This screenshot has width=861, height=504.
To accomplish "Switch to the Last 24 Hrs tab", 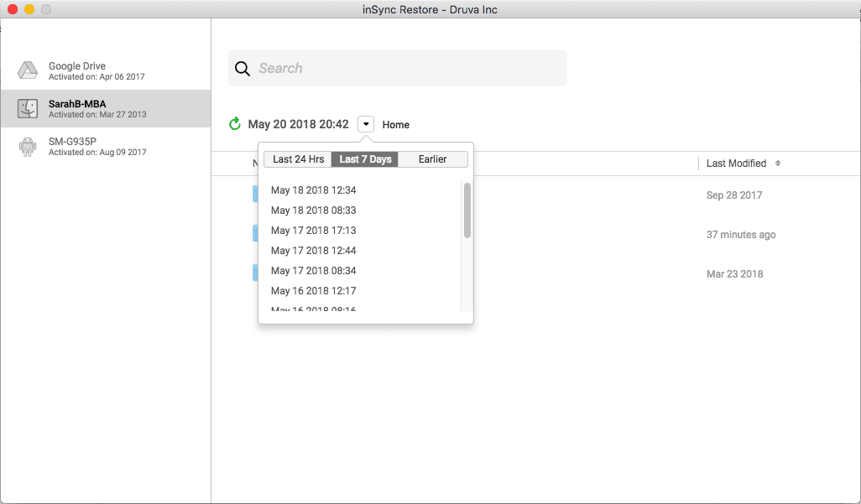I will pos(298,159).
